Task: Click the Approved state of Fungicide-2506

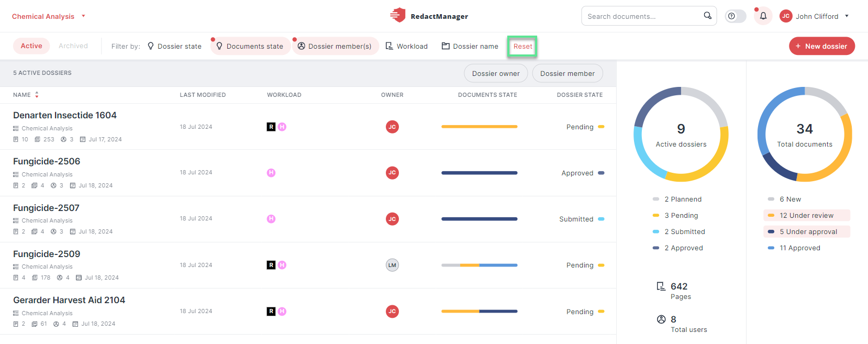Action: [x=583, y=173]
